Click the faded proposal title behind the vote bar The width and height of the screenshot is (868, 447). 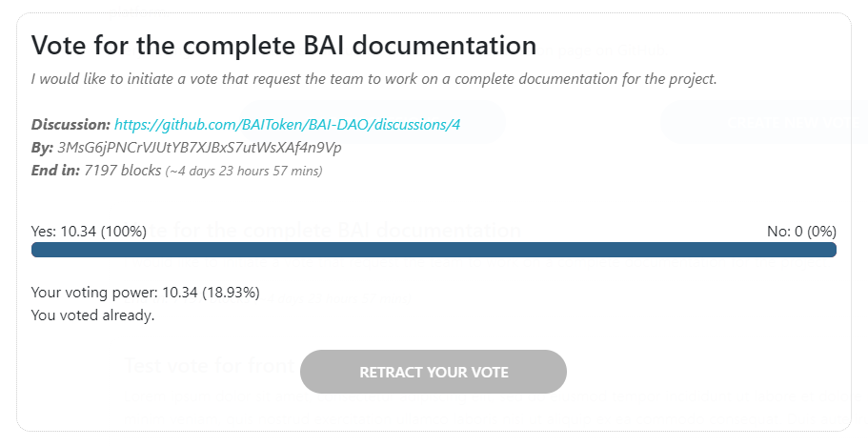pos(381,230)
